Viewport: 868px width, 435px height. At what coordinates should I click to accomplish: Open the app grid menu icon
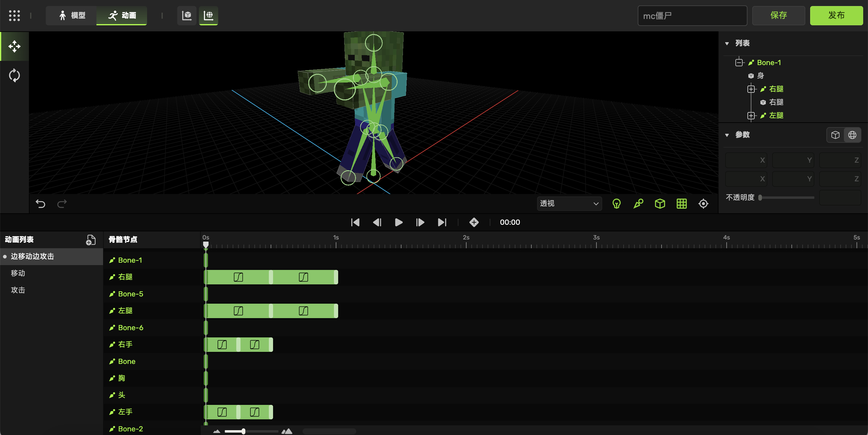tap(14, 15)
